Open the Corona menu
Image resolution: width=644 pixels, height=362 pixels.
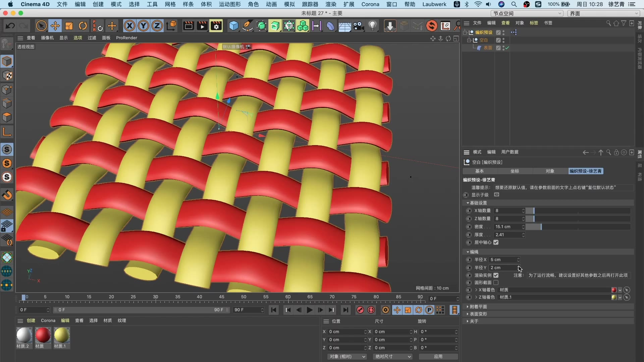370,4
